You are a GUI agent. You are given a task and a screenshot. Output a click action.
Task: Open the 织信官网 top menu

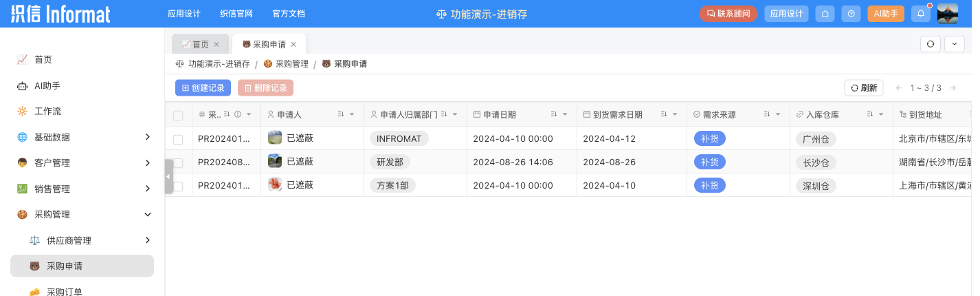236,14
